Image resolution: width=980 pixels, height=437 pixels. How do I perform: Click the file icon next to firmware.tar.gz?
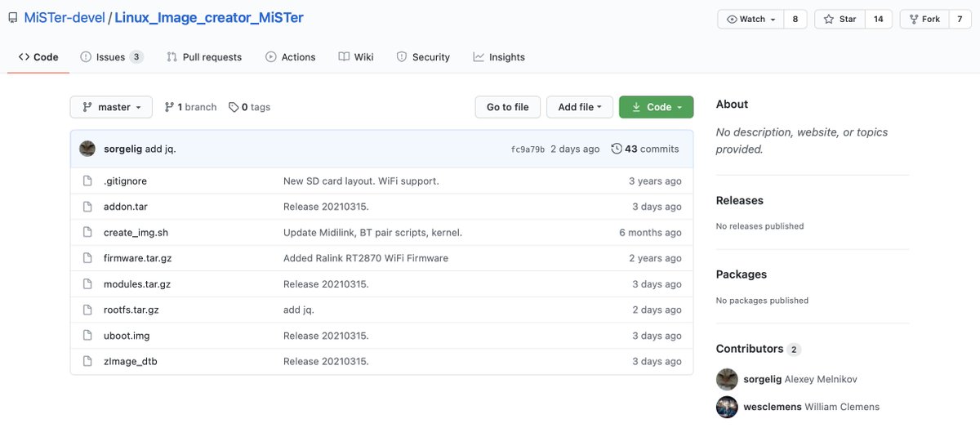coord(87,258)
